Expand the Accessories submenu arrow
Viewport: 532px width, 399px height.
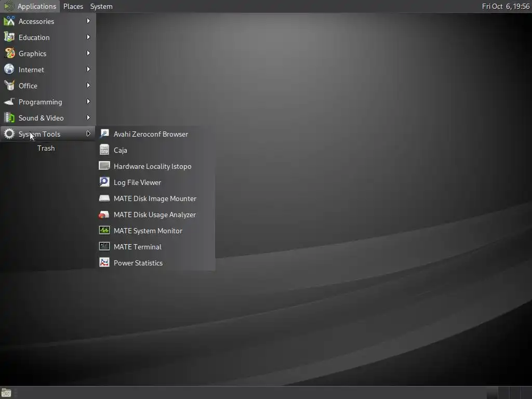pyautogui.click(x=88, y=21)
